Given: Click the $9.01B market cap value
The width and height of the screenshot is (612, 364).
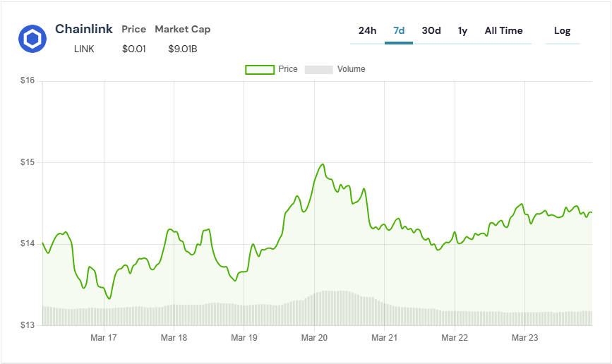Looking at the screenshot, I should (183, 49).
